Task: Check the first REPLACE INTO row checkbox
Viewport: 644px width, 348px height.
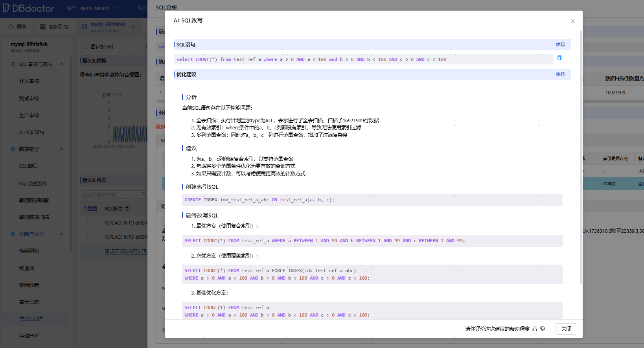Action: 90,223
